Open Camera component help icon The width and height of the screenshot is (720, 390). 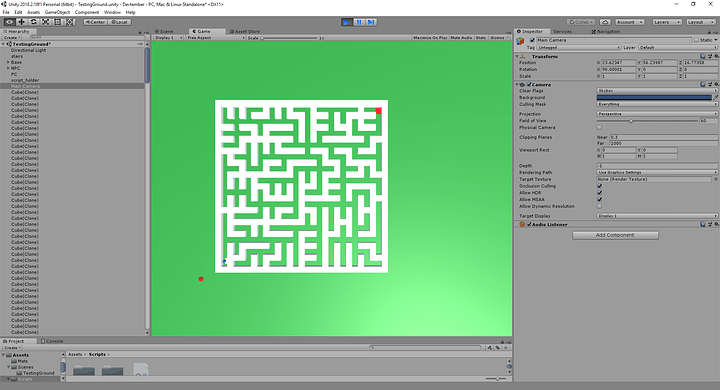[x=703, y=84]
